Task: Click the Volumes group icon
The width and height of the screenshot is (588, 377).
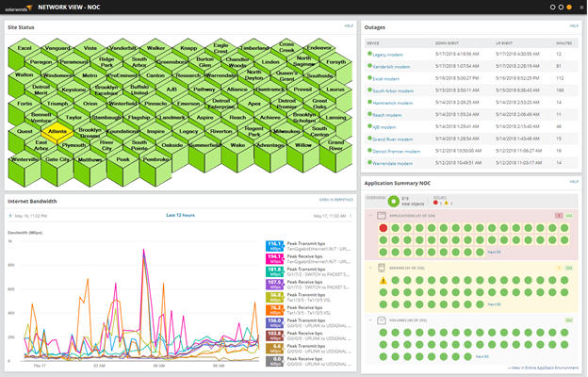Action: (382, 320)
